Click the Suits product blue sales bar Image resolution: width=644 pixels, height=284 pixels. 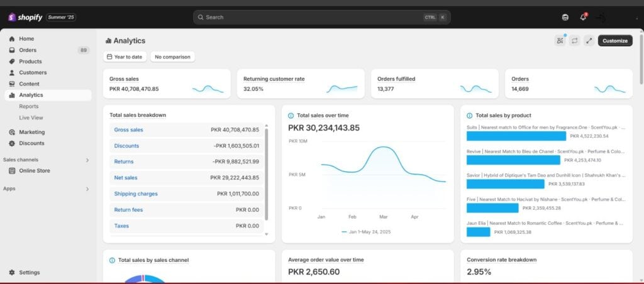[x=516, y=136]
